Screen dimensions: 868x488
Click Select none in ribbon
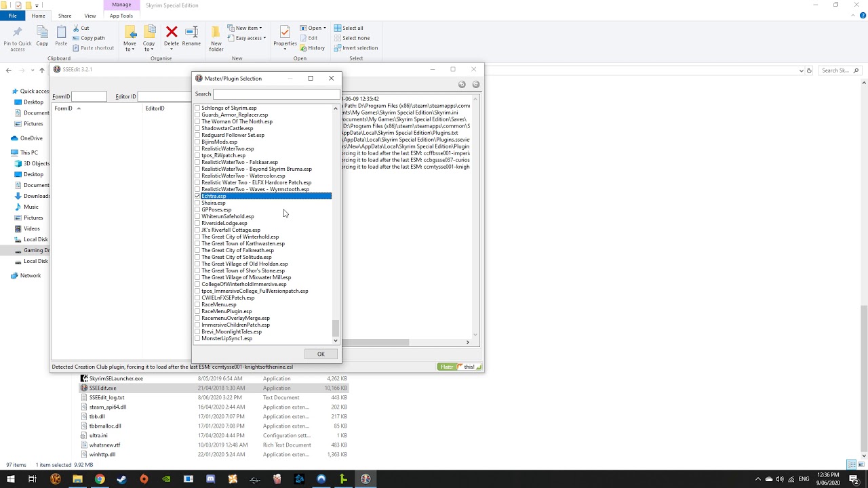tap(351, 38)
